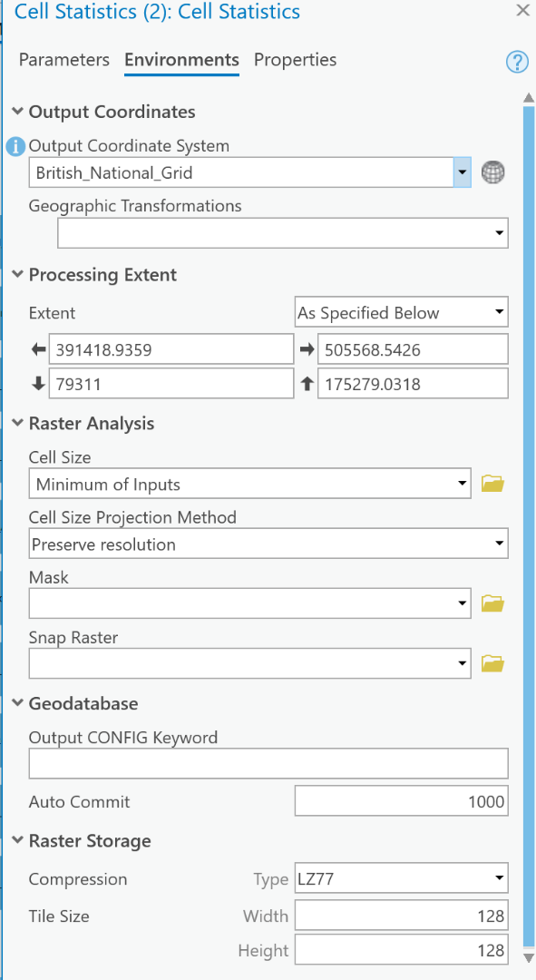Click the info icon beside Output Coordinate System
This screenshot has height=980, width=536.
pos(15,147)
